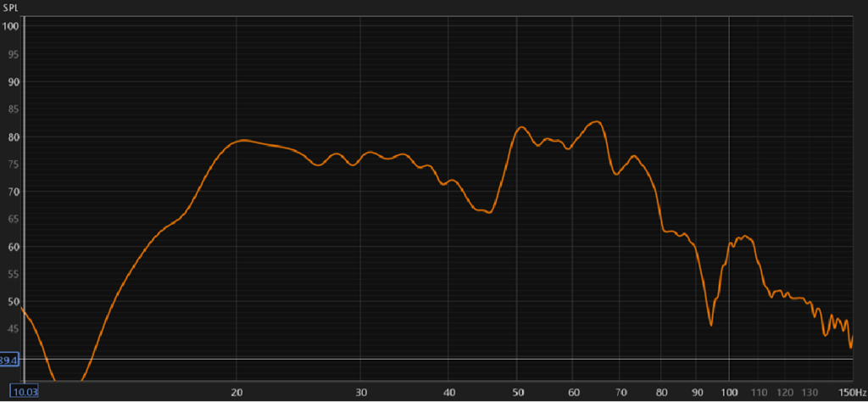Click the 30 Hz tick label
868x402 pixels.
pyautogui.click(x=361, y=392)
